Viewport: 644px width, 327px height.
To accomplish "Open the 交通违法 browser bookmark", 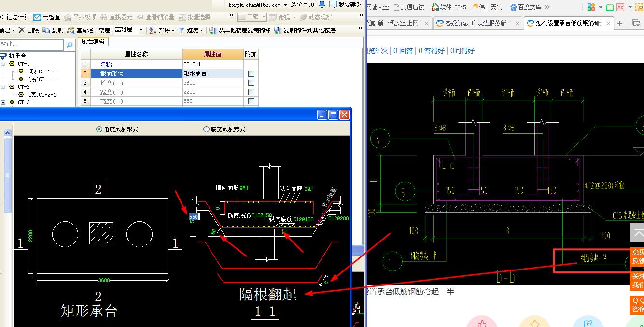I will (409, 7).
